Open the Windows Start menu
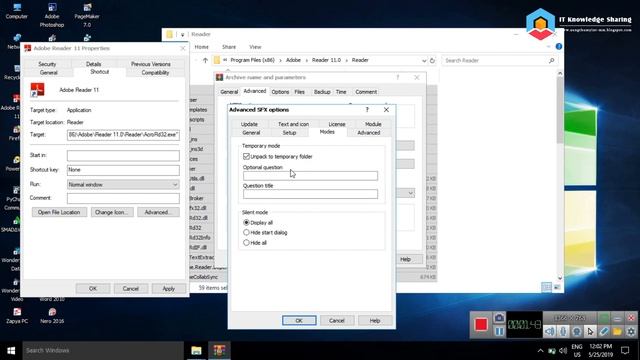Image resolution: width=640 pixels, height=360 pixels. 11,350
